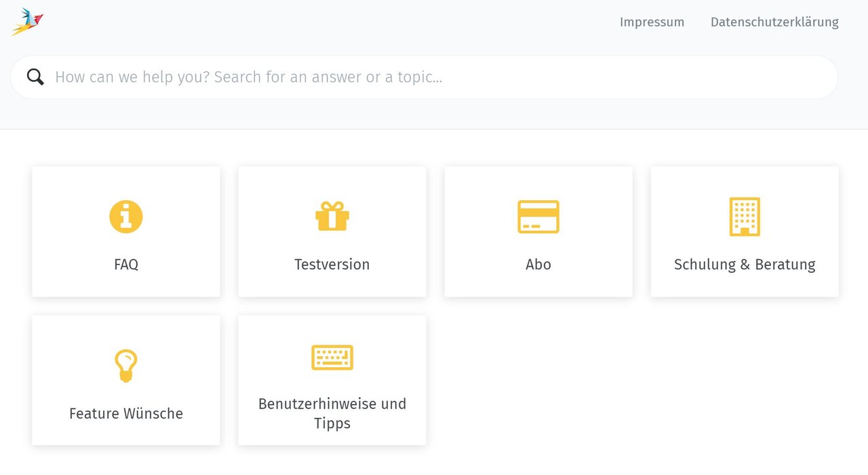Click the Abo label text

[538, 265]
